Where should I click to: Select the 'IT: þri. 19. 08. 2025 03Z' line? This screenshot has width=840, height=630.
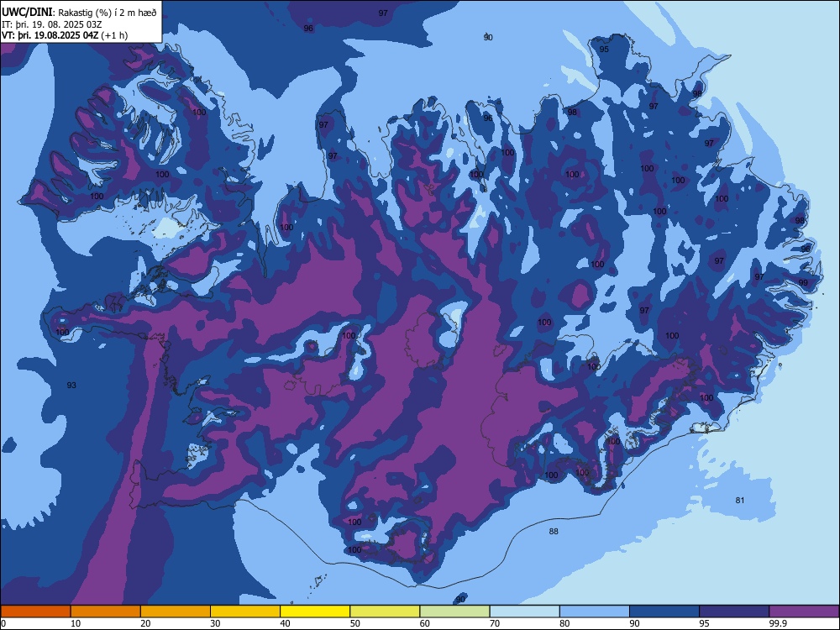click(x=52, y=24)
